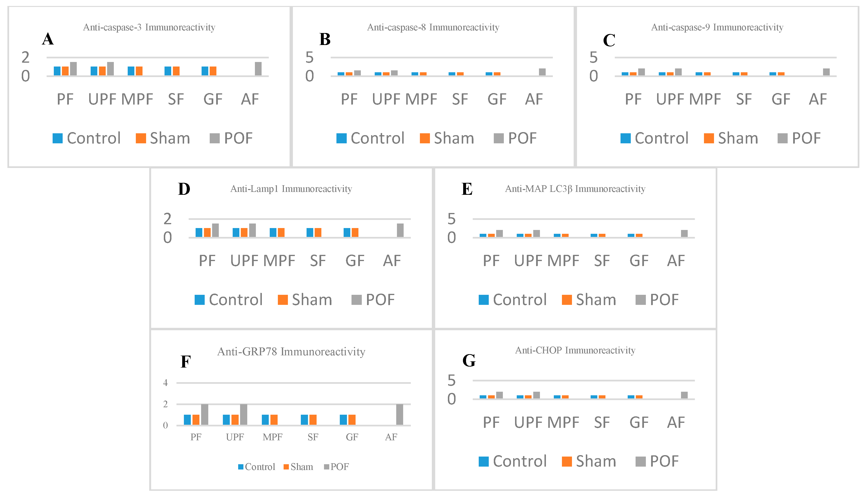Click the panel letter D label

pyautogui.click(x=184, y=189)
